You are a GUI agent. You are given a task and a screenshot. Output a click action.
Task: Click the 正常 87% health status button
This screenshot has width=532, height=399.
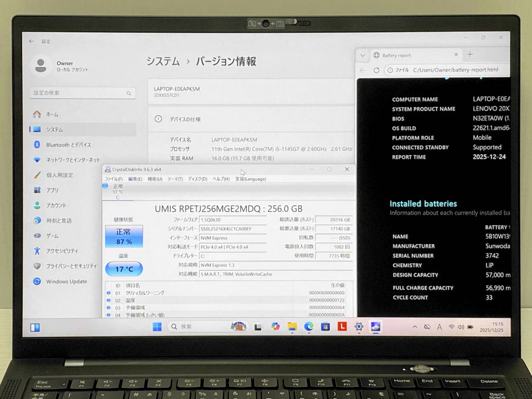click(124, 237)
